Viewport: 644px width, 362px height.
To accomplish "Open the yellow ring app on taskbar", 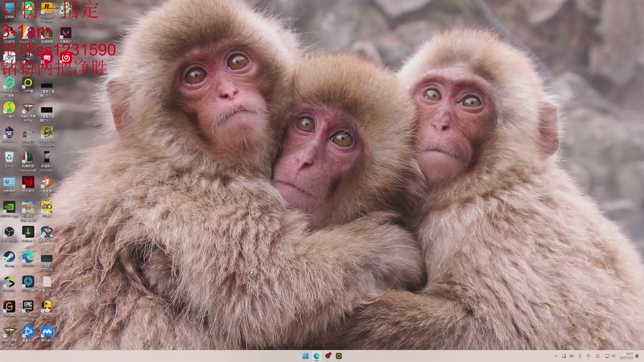I will (339, 356).
